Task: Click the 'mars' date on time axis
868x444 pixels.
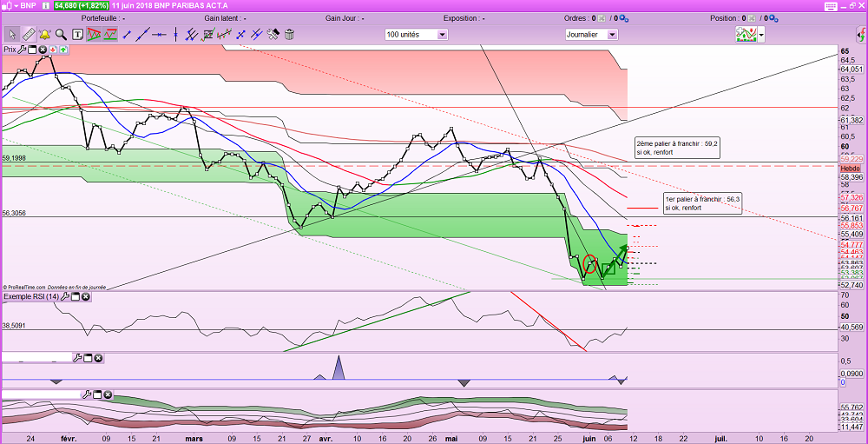Action: [x=194, y=438]
